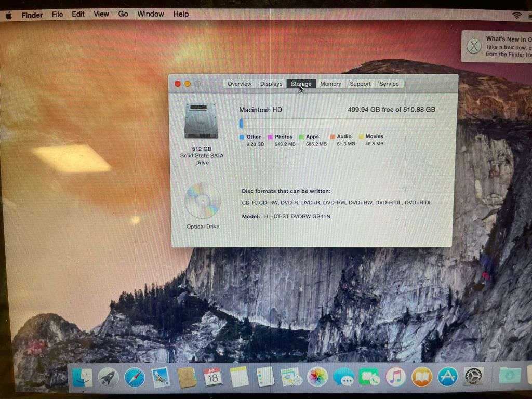Screen dimensions: 532x399
Task: Switch to the Memory tab
Action: [x=330, y=84]
